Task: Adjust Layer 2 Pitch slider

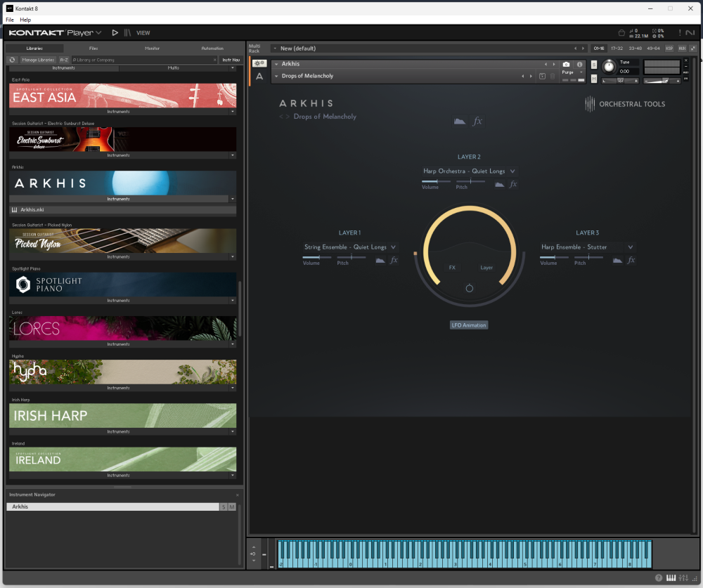Action: click(x=470, y=181)
